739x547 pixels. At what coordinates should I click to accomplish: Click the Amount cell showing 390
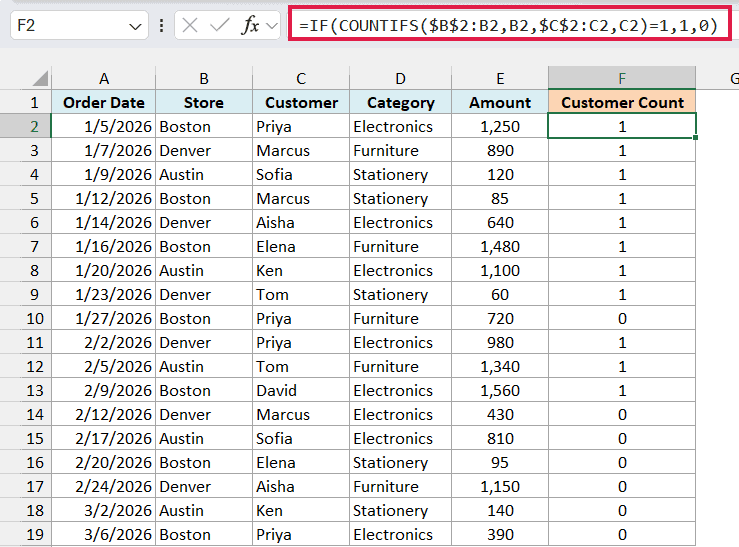[500, 534]
